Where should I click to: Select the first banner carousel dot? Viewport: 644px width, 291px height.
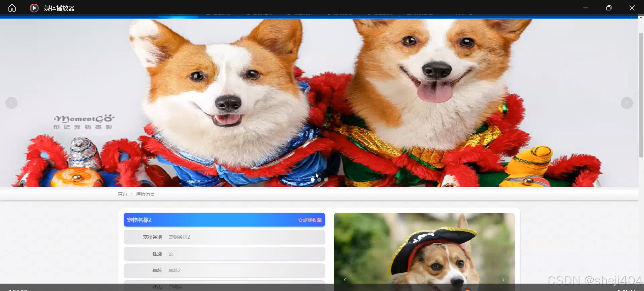(x=313, y=180)
